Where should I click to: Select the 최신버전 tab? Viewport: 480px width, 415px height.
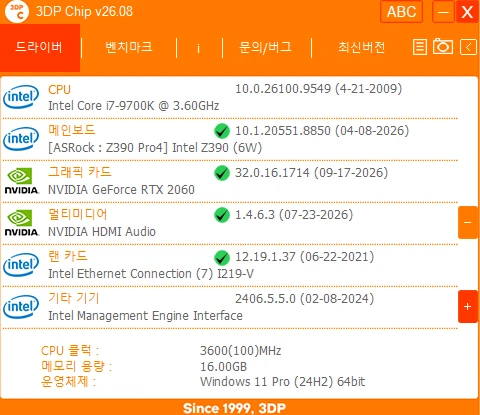click(362, 47)
